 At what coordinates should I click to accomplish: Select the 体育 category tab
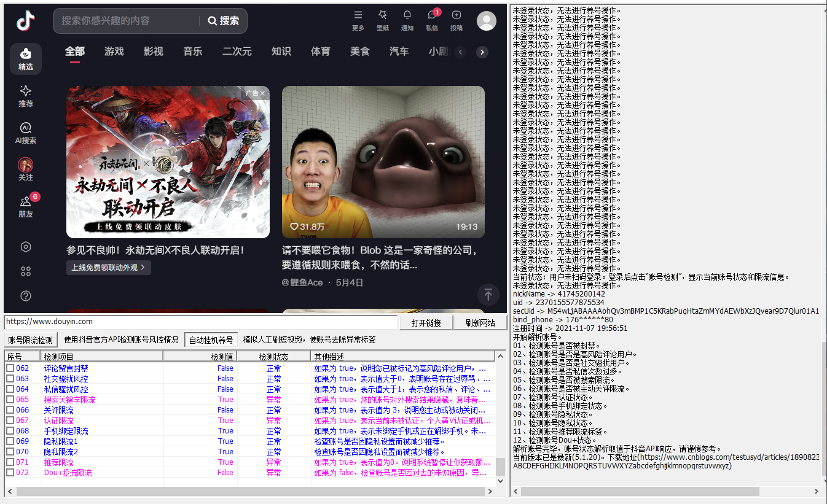tap(321, 52)
